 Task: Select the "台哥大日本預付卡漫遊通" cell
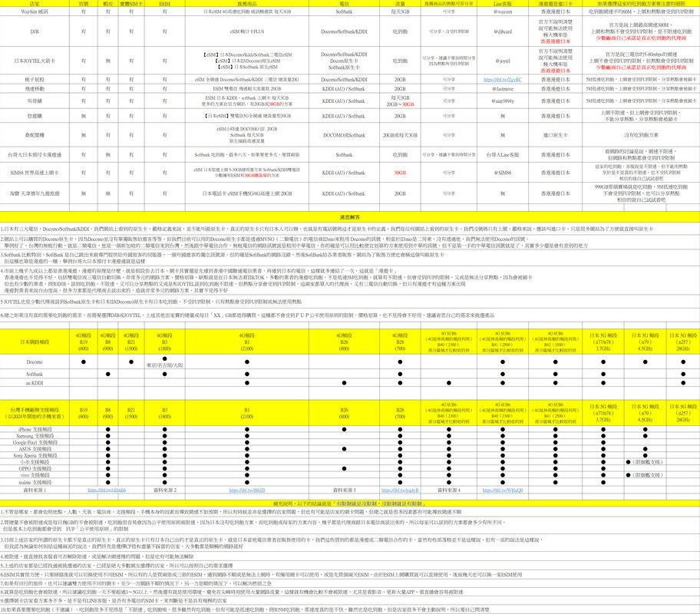point(35,155)
